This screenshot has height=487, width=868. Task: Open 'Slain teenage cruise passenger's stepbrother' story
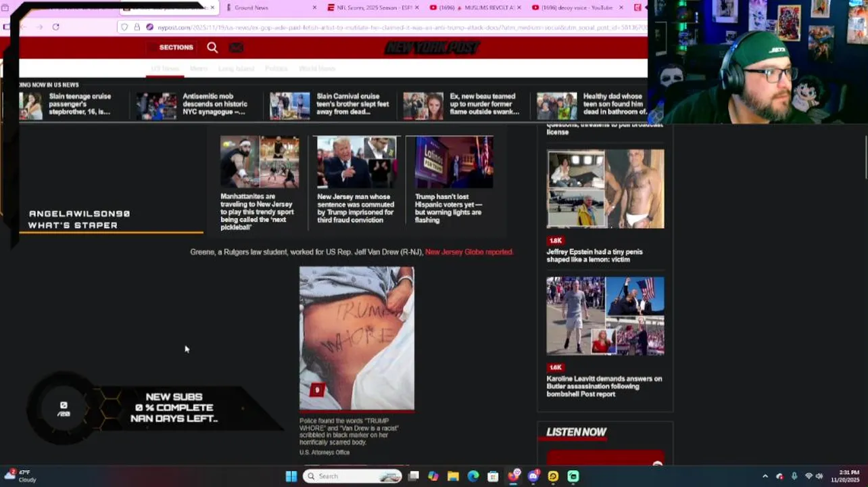[80, 104]
